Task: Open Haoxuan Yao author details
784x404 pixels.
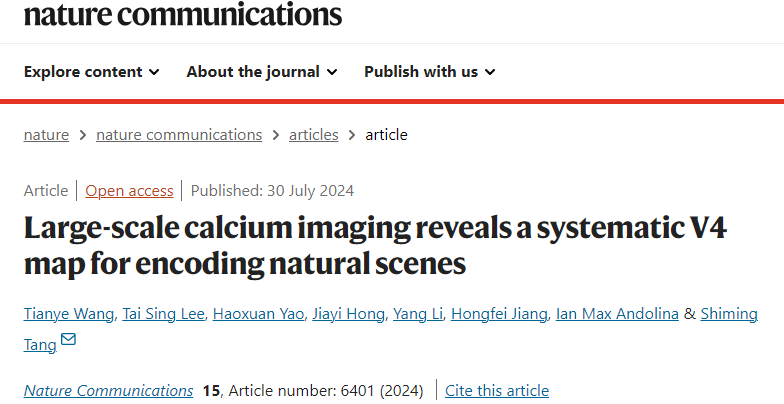Action: pyautogui.click(x=258, y=314)
